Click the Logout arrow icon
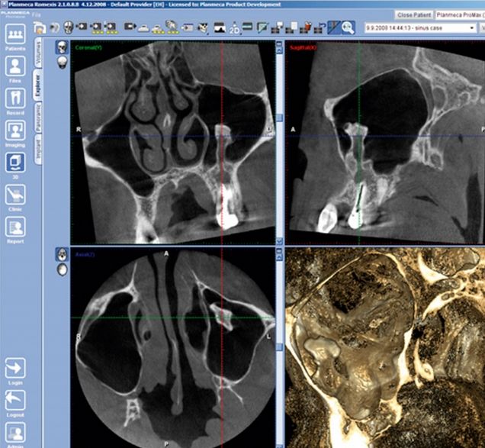 [14, 399]
